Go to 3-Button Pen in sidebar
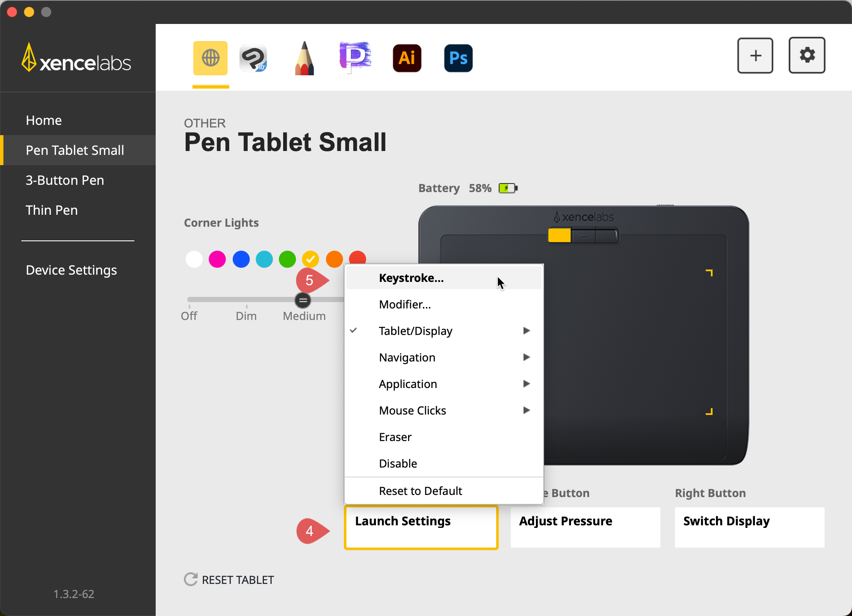 (65, 180)
